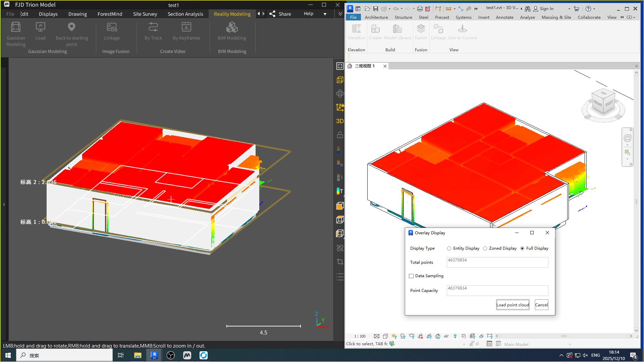The height and width of the screenshot is (362, 644).
Task: Click the By Keyframes video icon
Action: click(x=186, y=27)
